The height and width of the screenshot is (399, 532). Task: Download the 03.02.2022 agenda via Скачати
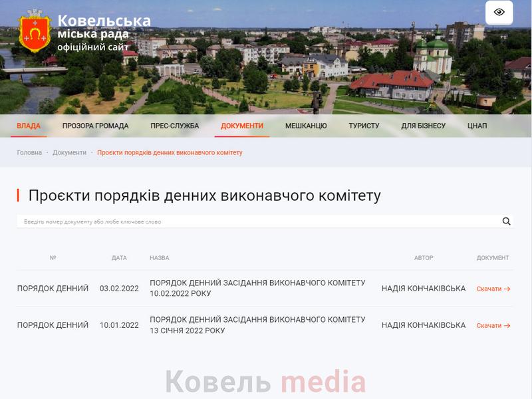pos(493,289)
